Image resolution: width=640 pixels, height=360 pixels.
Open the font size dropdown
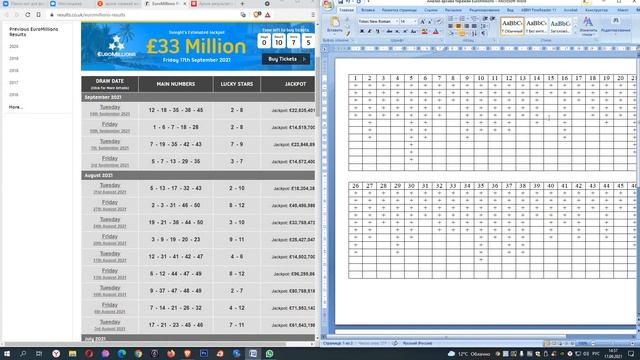tap(415, 21)
